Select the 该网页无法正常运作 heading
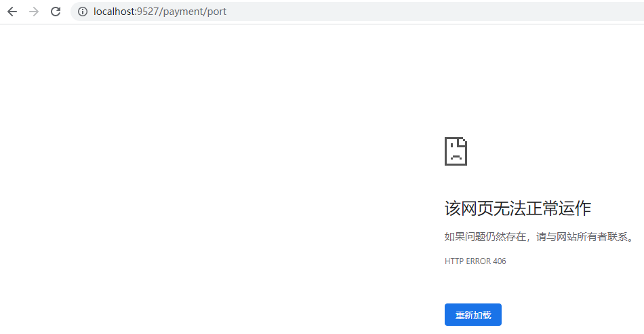644x334 pixels. 517,208
